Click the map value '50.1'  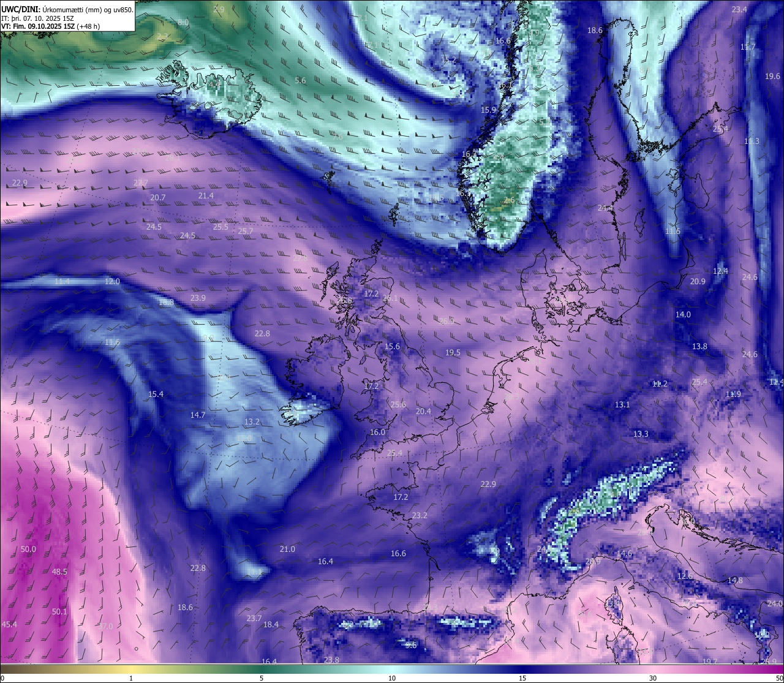(x=59, y=612)
